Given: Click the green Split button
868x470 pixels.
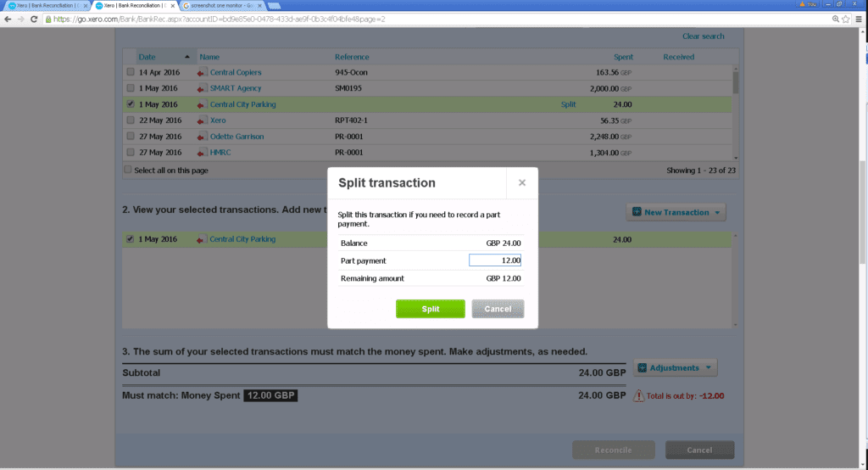Looking at the screenshot, I should (x=430, y=309).
